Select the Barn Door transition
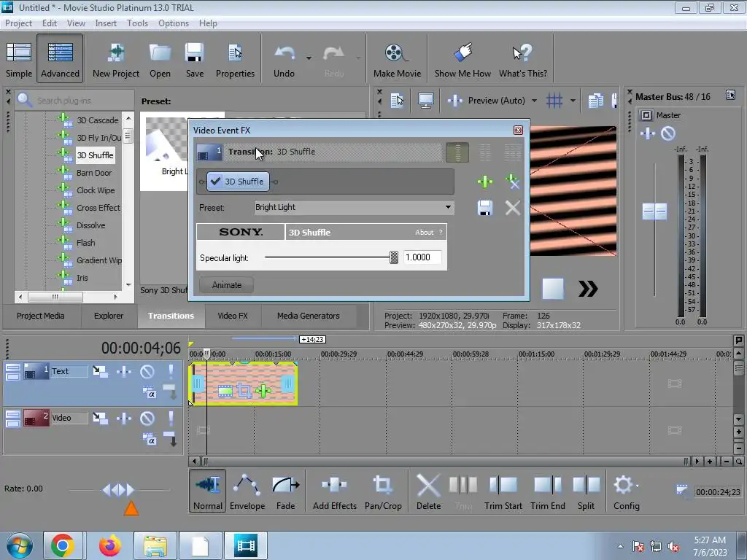 94,173
